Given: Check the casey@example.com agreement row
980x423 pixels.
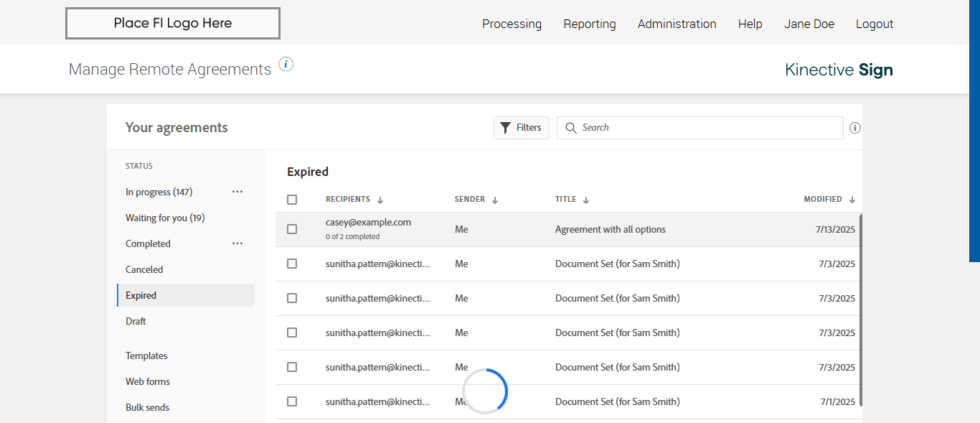Looking at the screenshot, I should pos(292,229).
